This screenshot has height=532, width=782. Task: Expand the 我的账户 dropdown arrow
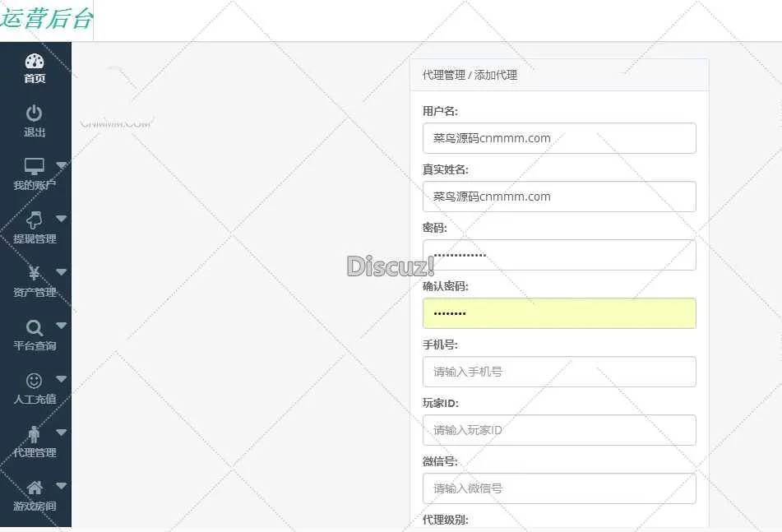[62, 165]
